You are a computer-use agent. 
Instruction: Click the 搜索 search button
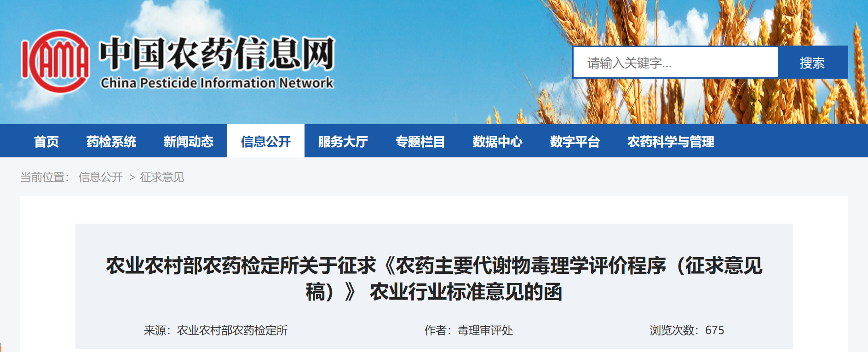[x=813, y=62]
